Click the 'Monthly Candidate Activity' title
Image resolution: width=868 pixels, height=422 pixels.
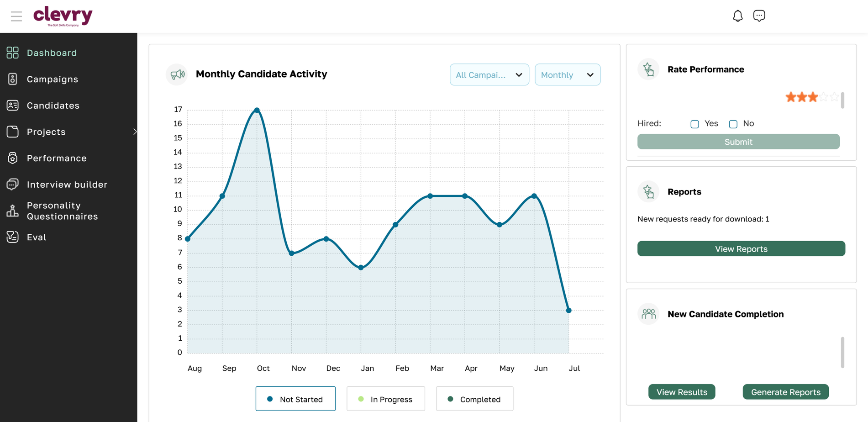point(261,74)
